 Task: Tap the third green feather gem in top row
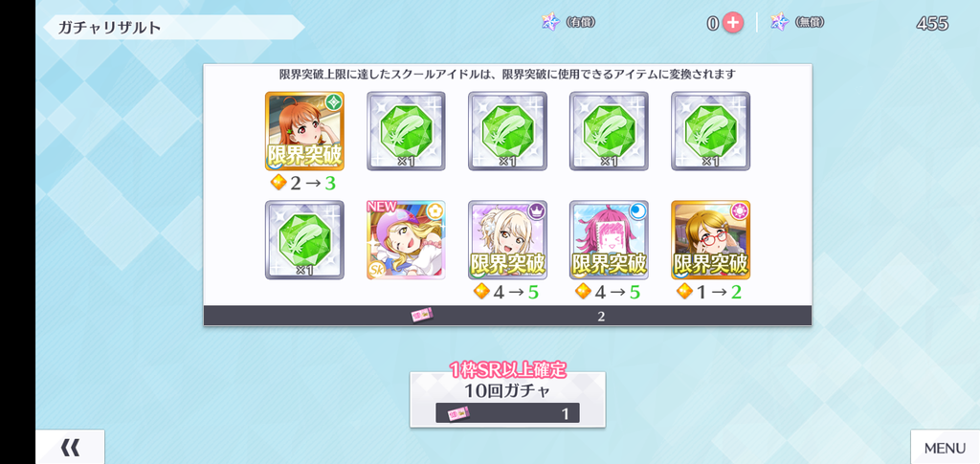click(x=609, y=131)
